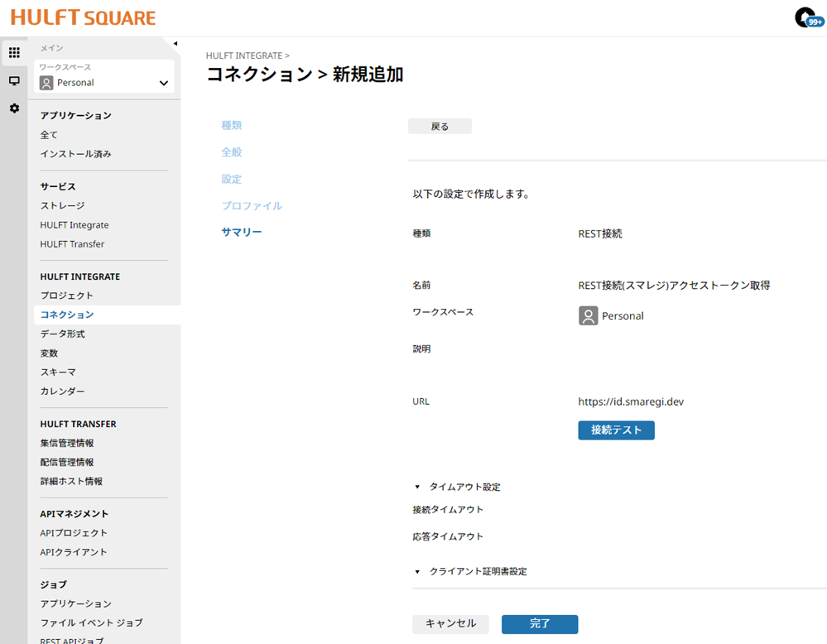Open HULFT Transfer service link
This screenshot has height=644, width=827.
72,244
